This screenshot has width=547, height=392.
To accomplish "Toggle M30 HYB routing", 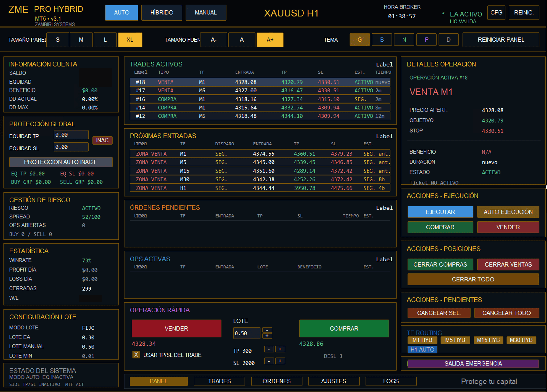I will [x=521, y=340].
